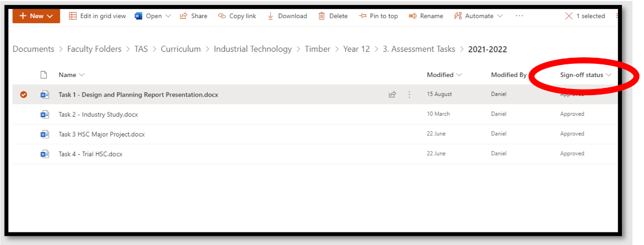Open TAS breadcrumb link

141,49
